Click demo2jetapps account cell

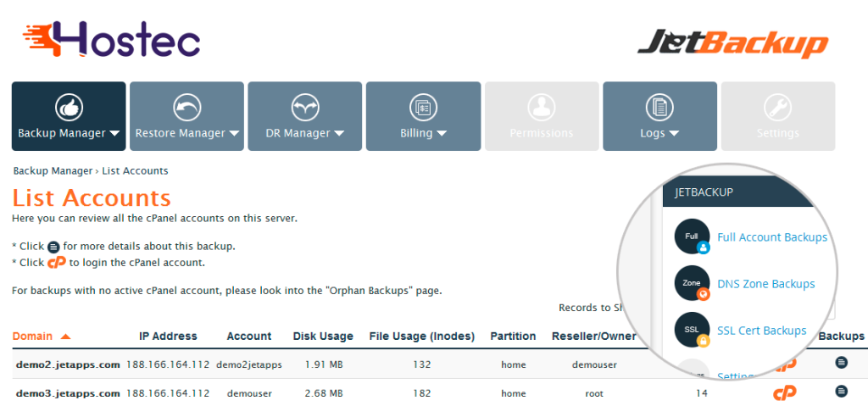click(249, 365)
